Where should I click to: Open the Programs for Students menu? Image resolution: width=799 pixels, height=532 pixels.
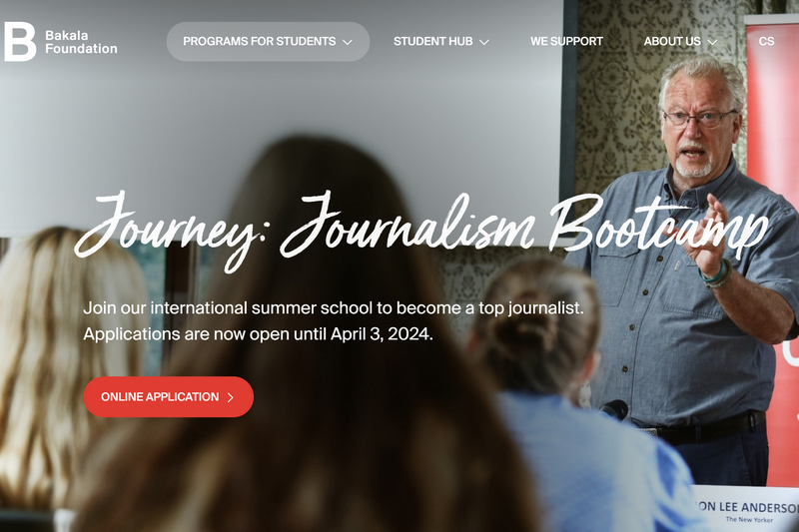[268, 42]
